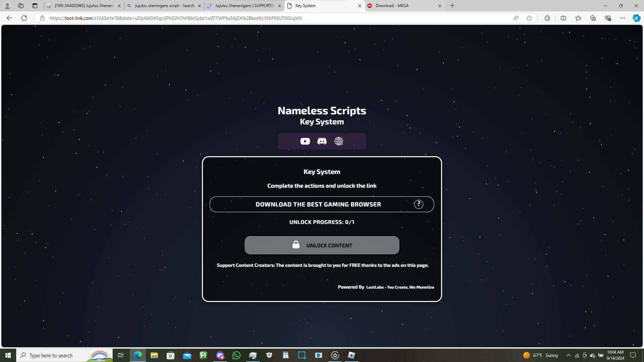
Task: Open the YouTube icon link
Action: tap(305, 141)
